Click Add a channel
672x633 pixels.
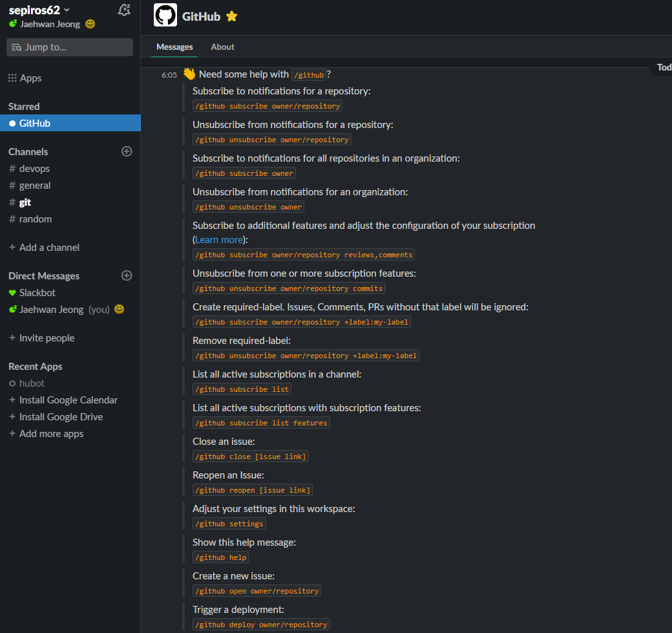click(44, 248)
